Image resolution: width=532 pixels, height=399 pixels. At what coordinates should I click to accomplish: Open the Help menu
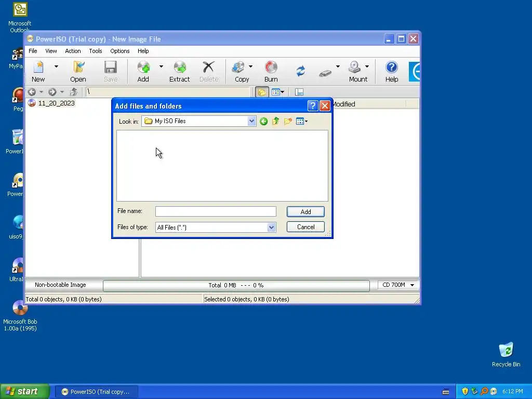tap(143, 51)
